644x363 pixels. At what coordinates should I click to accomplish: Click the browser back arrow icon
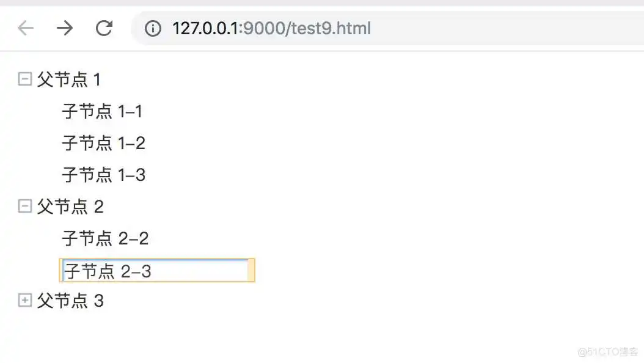24,28
